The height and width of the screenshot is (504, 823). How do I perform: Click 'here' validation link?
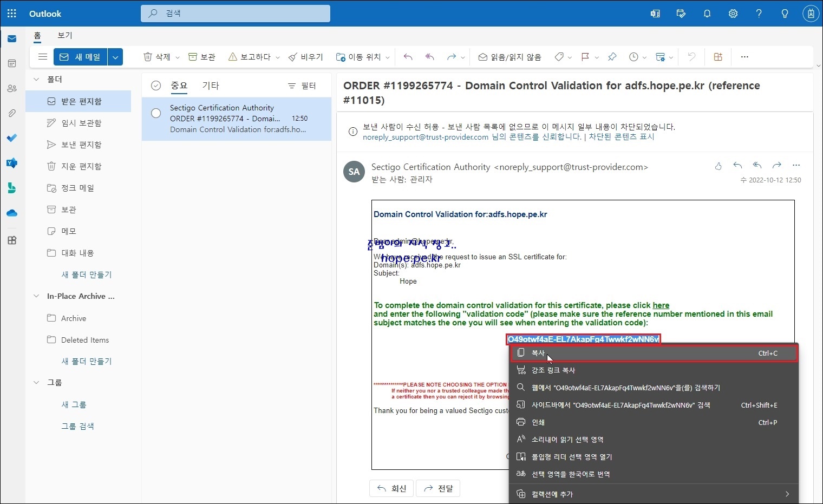click(661, 305)
